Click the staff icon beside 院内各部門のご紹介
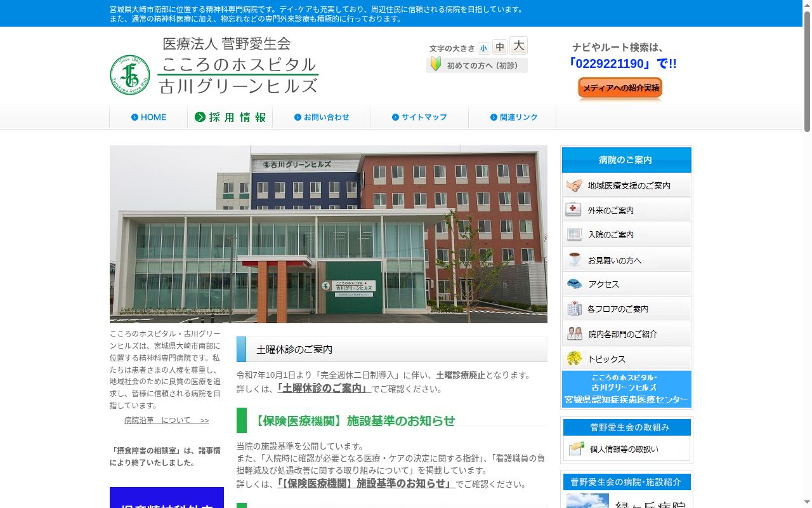812x508 pixels. coord(575,333)
